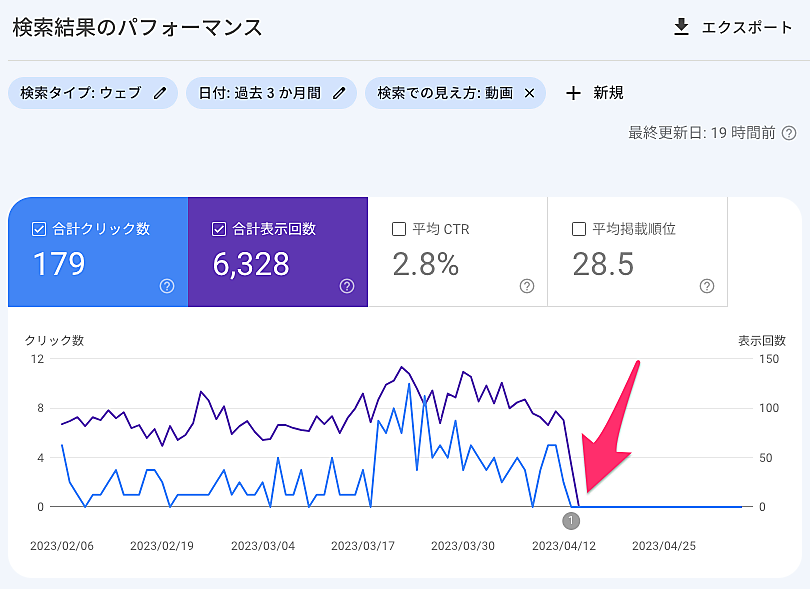Open the 検索タイプ: ウェブ filter label
This screenshot has width=810, height=589.
pyautogui.click(x=81, y=93)
